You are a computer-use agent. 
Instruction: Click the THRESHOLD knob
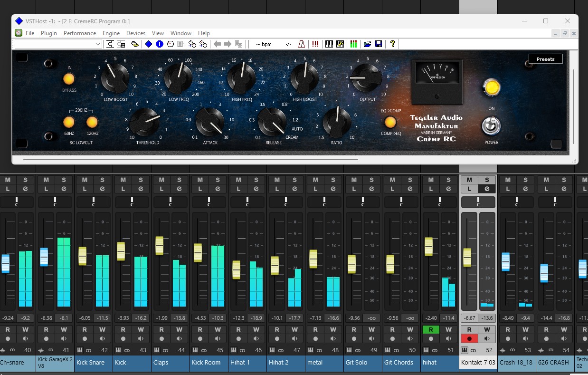click(x=145, y=122)
